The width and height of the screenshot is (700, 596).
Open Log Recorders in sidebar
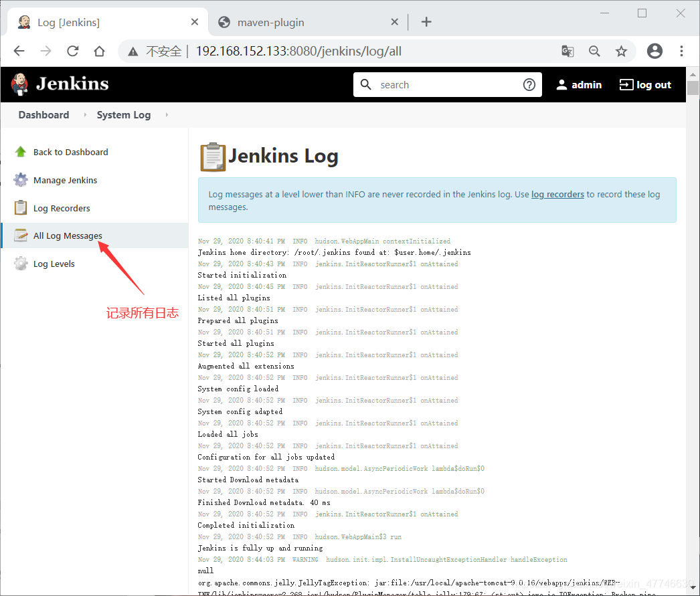[x=62, y=208]
